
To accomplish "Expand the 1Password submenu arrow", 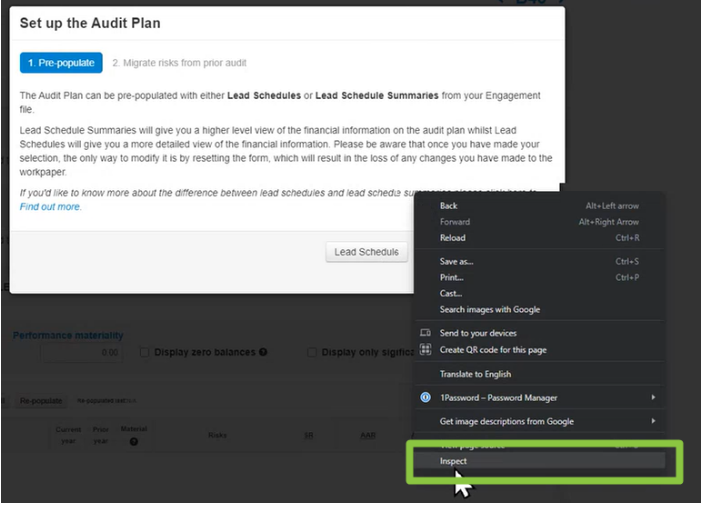I will (x=653, y=397).
